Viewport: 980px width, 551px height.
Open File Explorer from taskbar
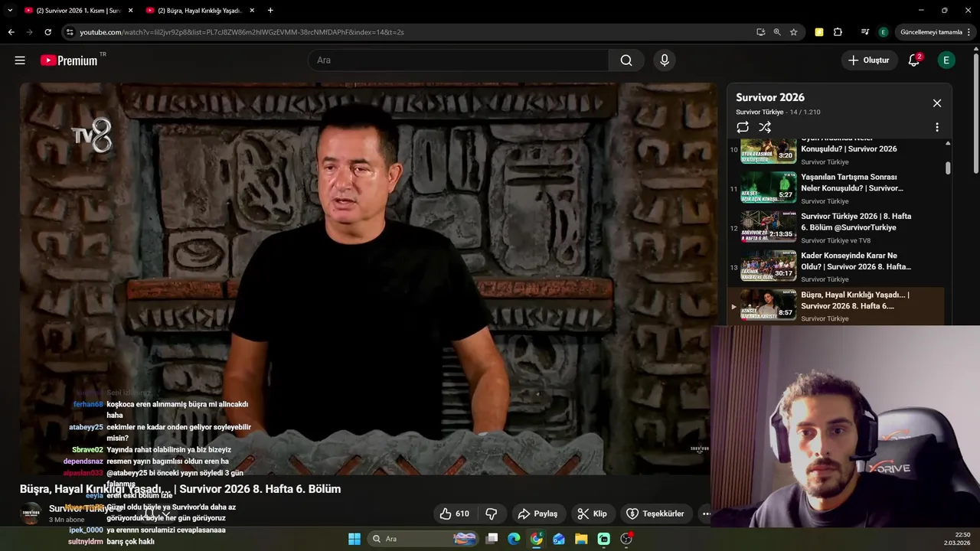tap(581, 539)
